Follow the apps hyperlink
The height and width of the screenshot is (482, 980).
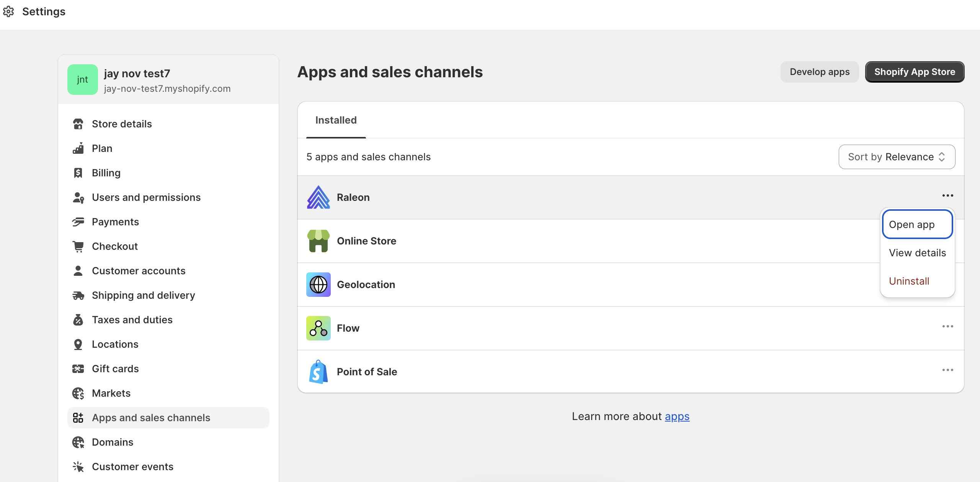coord(677,416)
